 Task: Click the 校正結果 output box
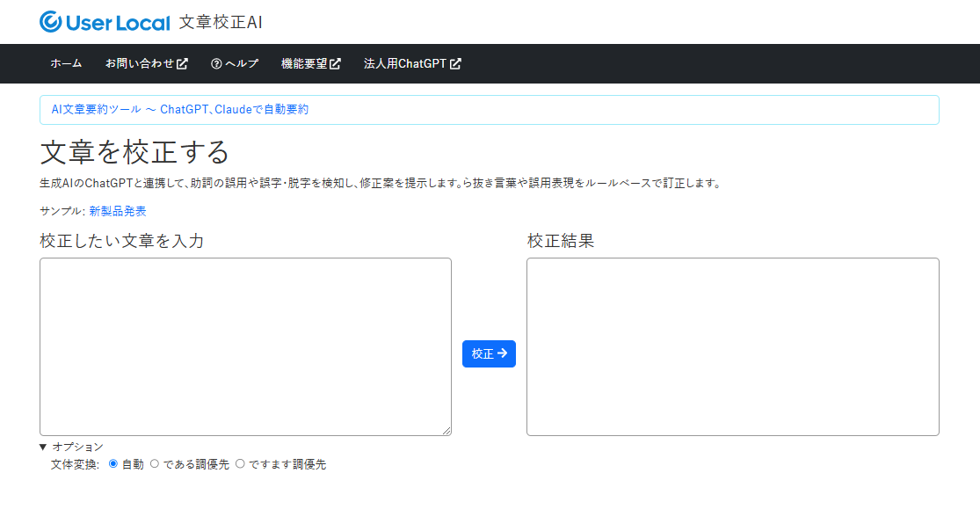coord(732,346)
